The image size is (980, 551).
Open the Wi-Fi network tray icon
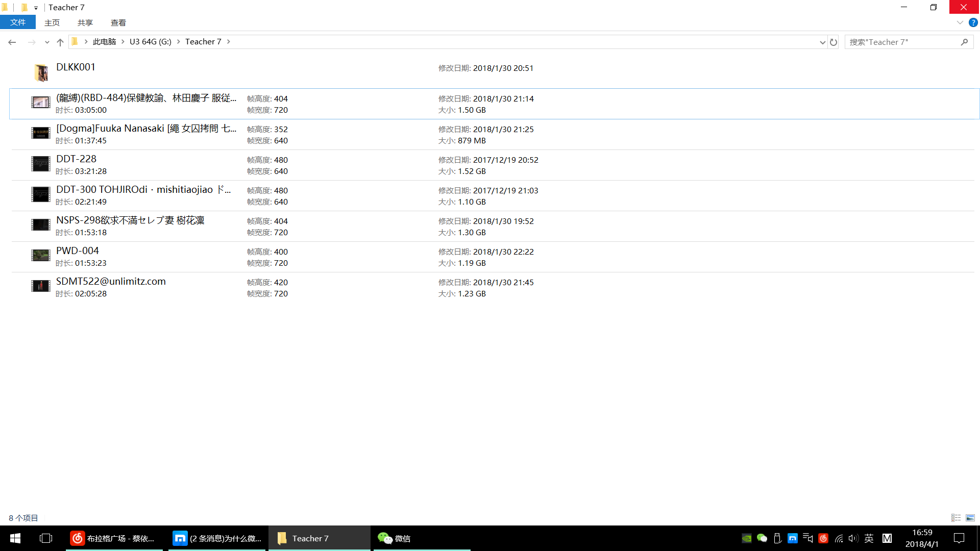pos(839,538)
